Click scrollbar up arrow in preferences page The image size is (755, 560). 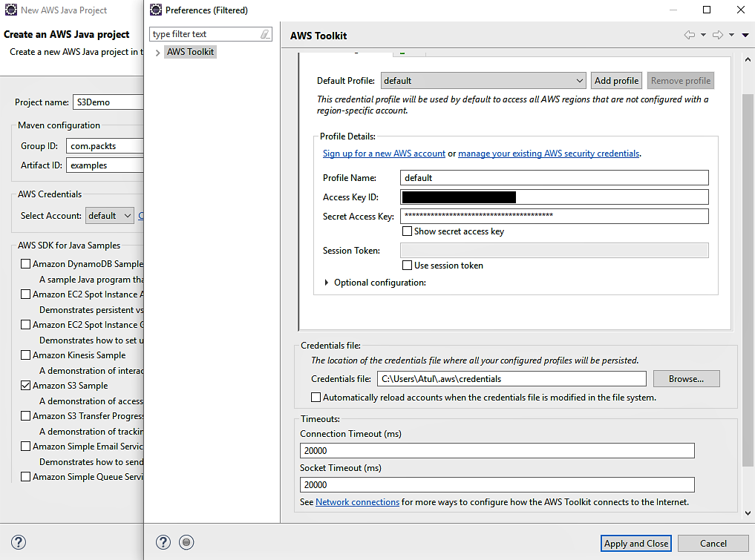tap(748, 59)
